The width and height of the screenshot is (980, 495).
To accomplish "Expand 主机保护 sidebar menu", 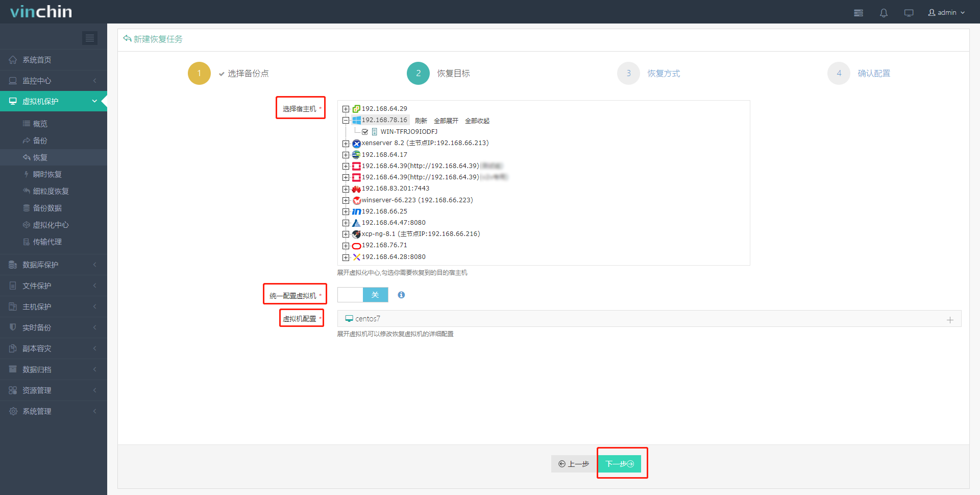I will [x=54, y=307].
